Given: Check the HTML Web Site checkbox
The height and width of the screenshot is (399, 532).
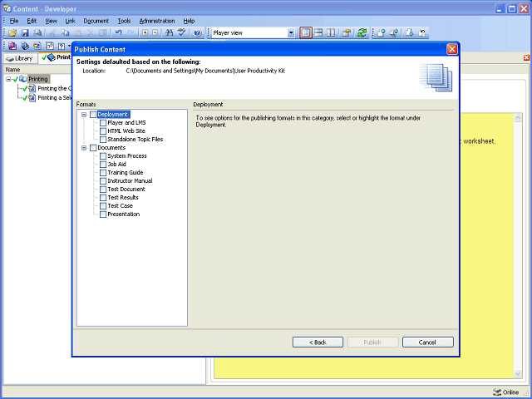Looking at the screenshot, I should (x=103, y=131).
